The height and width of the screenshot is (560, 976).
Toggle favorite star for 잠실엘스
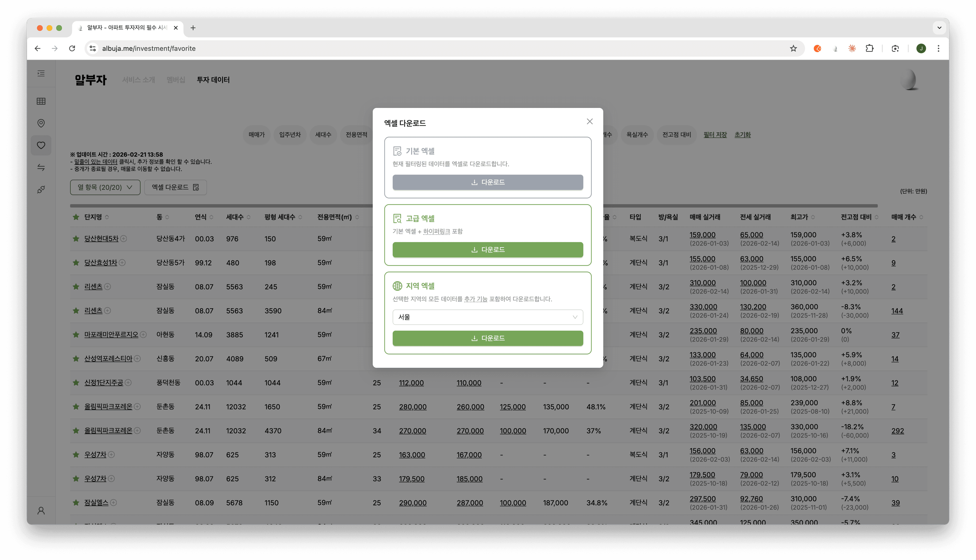76,503
